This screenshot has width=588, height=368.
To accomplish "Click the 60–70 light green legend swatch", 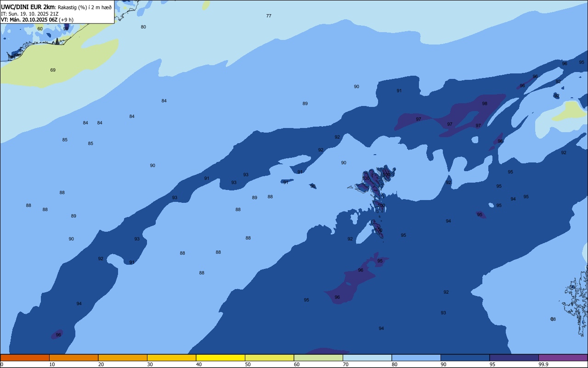I will pyautogui.click(x=318, y=357).
